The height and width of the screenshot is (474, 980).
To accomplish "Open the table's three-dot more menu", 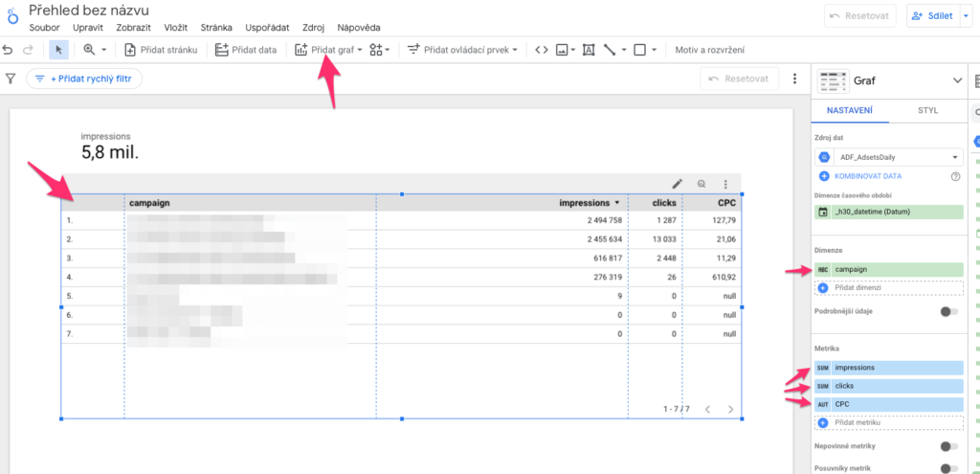I will 725,184.
